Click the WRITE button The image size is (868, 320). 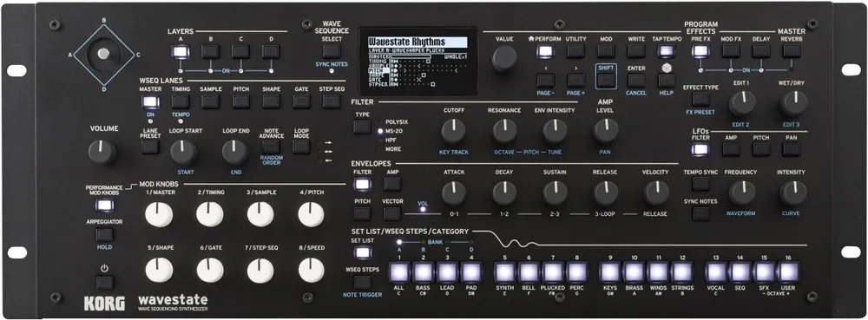[636, 51]
